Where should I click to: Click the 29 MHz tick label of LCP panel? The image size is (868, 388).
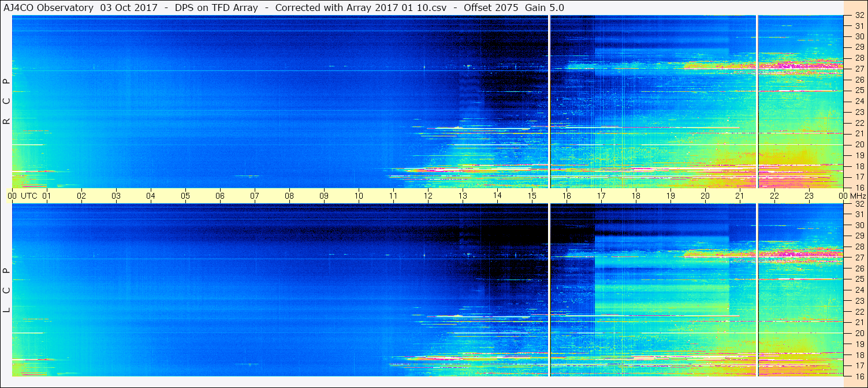coord(859,236)
